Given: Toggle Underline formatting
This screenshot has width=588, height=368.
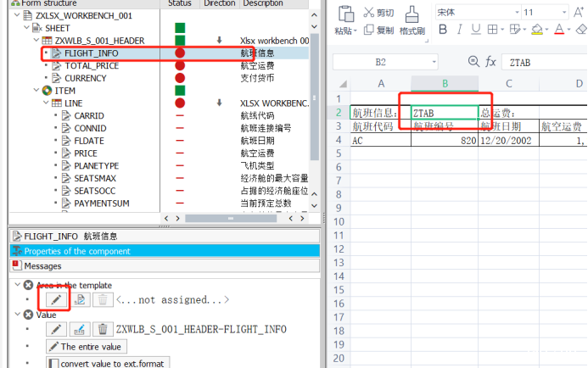Looking at the screenshot, I should point(475,29).
